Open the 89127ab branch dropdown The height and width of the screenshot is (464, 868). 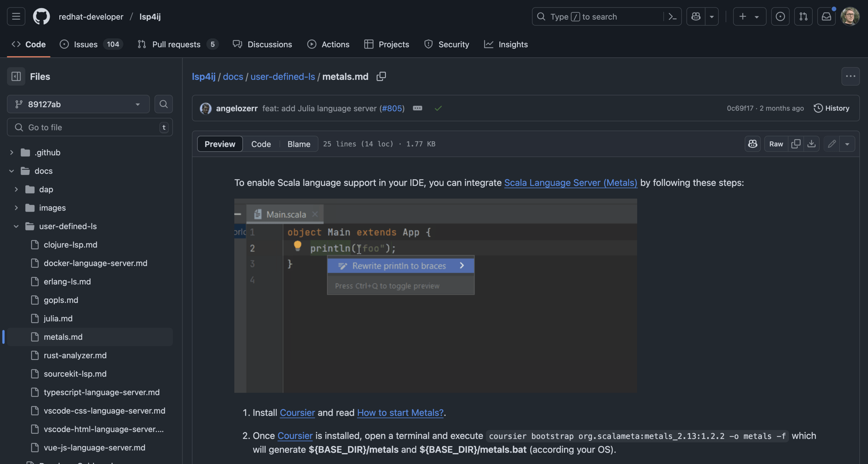pyautogui.click(x=78, y=104)
